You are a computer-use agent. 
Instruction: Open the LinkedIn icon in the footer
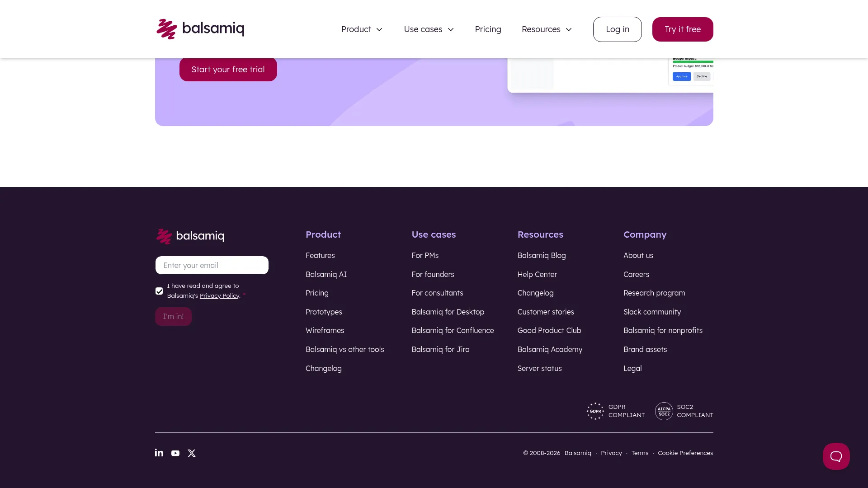(159, 453)
